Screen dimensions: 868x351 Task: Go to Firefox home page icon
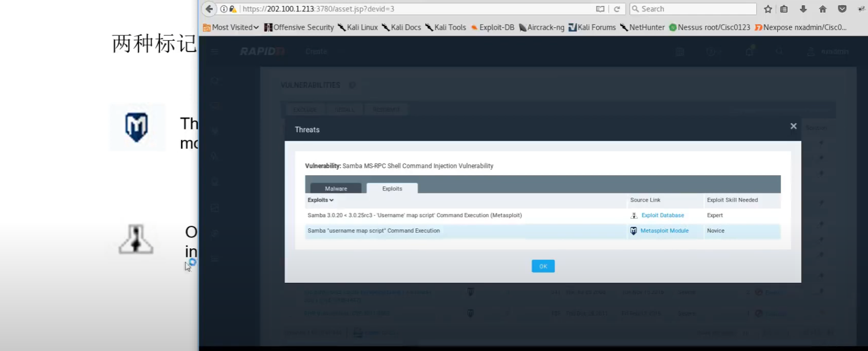(x=823, y=9)
